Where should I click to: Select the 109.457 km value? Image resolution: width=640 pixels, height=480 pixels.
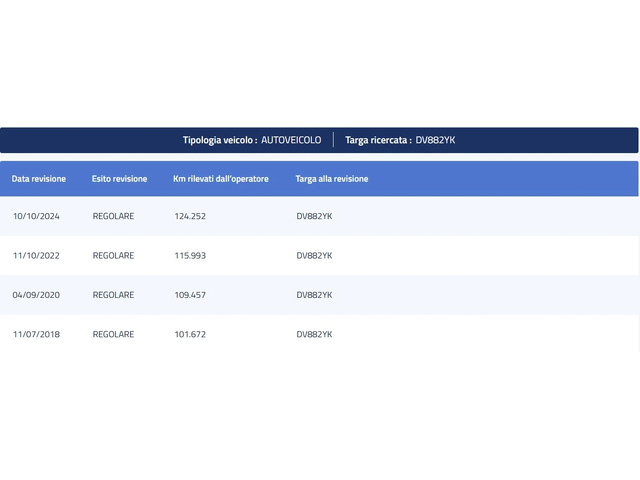190,295
